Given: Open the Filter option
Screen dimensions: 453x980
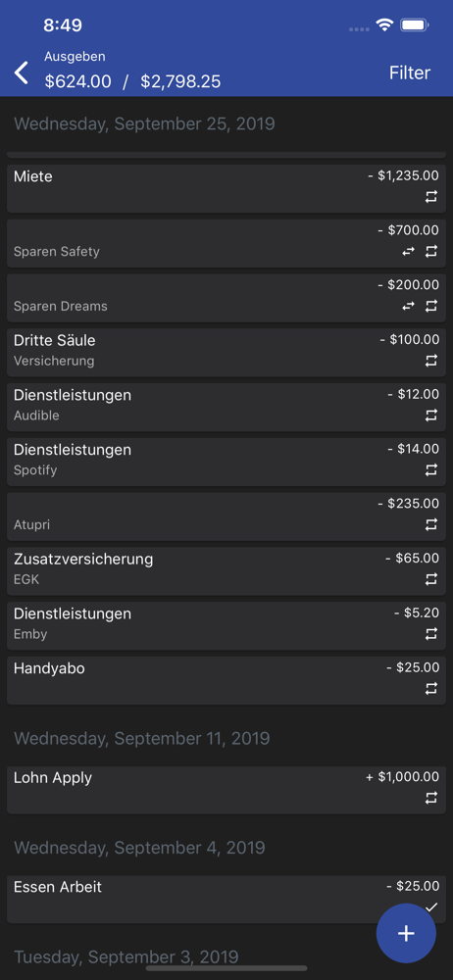Looking at the screenshot, I should point(410,73).
